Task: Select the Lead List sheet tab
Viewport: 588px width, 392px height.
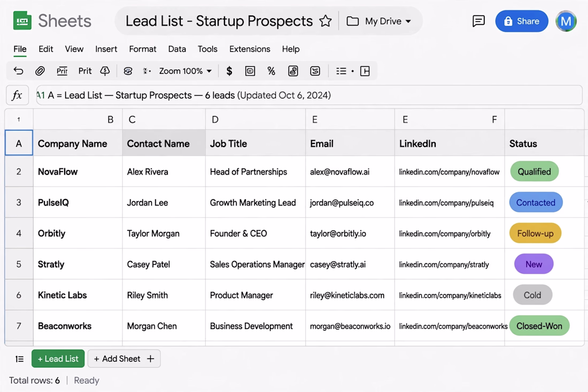Action: (58, 359)
